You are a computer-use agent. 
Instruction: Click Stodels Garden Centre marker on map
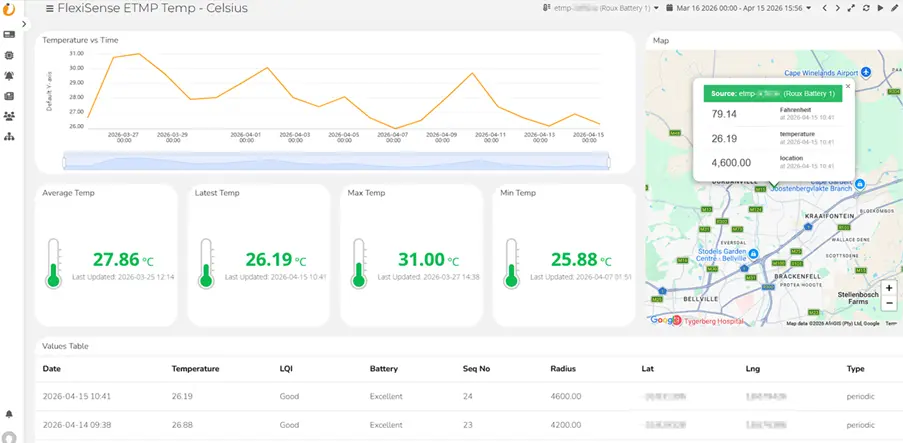[x=753, y=253]
